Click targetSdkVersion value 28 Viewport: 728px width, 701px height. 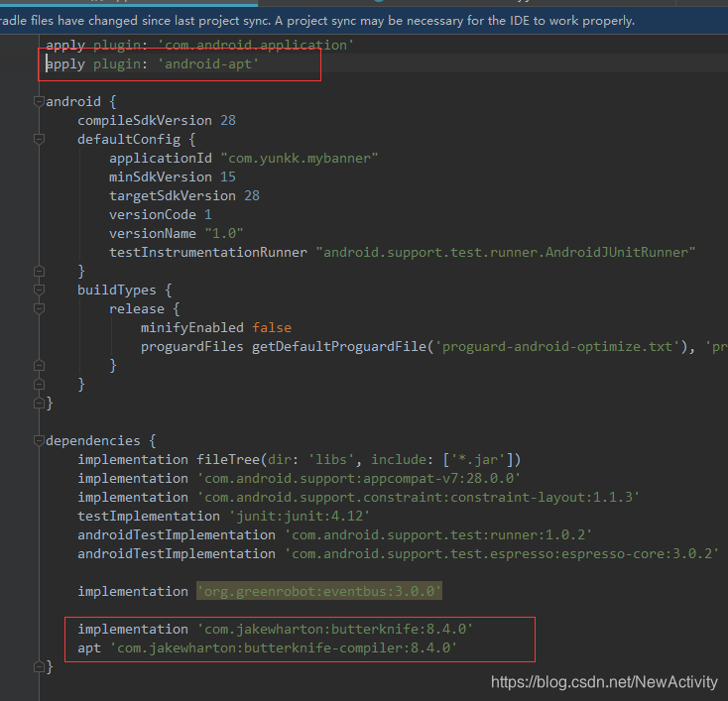(x=252, y=195)
